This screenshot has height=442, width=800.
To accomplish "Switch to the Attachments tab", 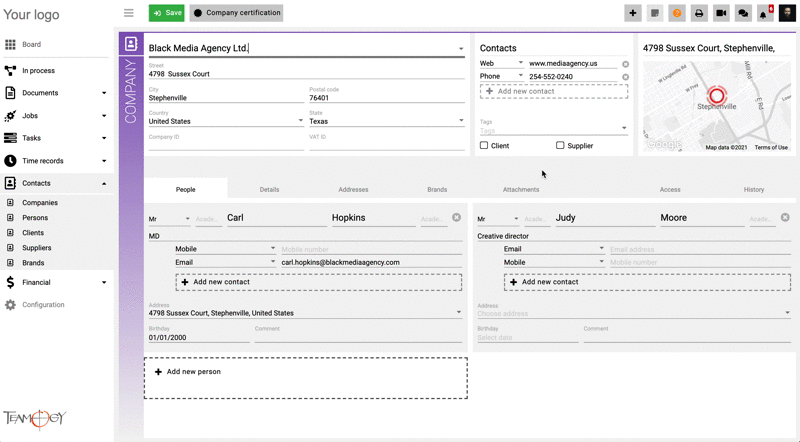I will [x=521, y=189].
